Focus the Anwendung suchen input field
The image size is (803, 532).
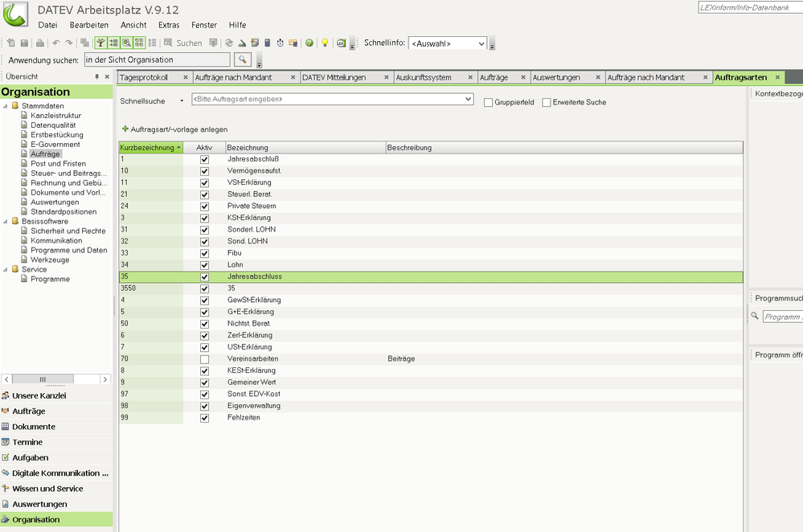pos(158,59)
